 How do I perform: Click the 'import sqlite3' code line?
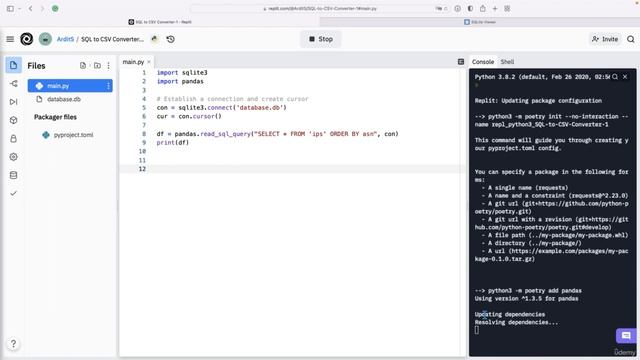[182, 73]
